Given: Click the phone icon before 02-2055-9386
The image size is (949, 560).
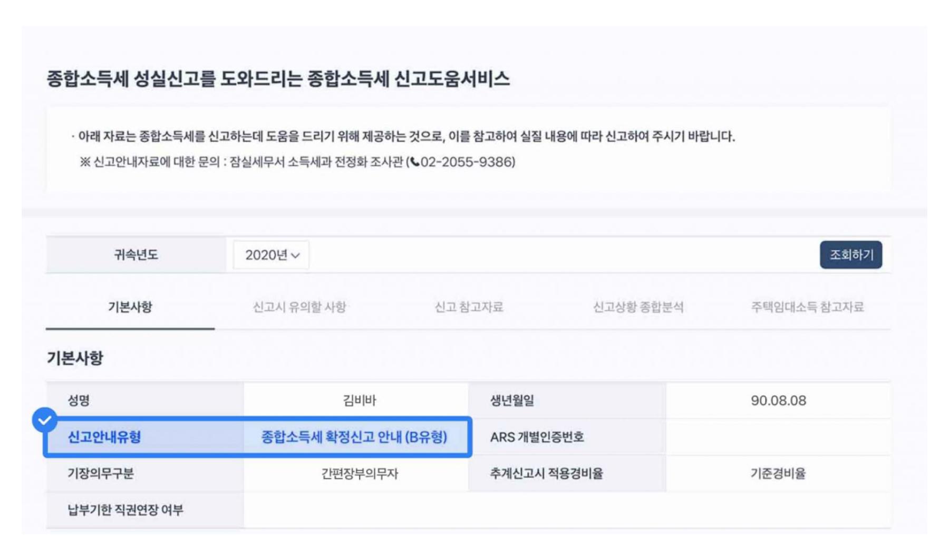Looking at the screenshot, I should 415,162.
